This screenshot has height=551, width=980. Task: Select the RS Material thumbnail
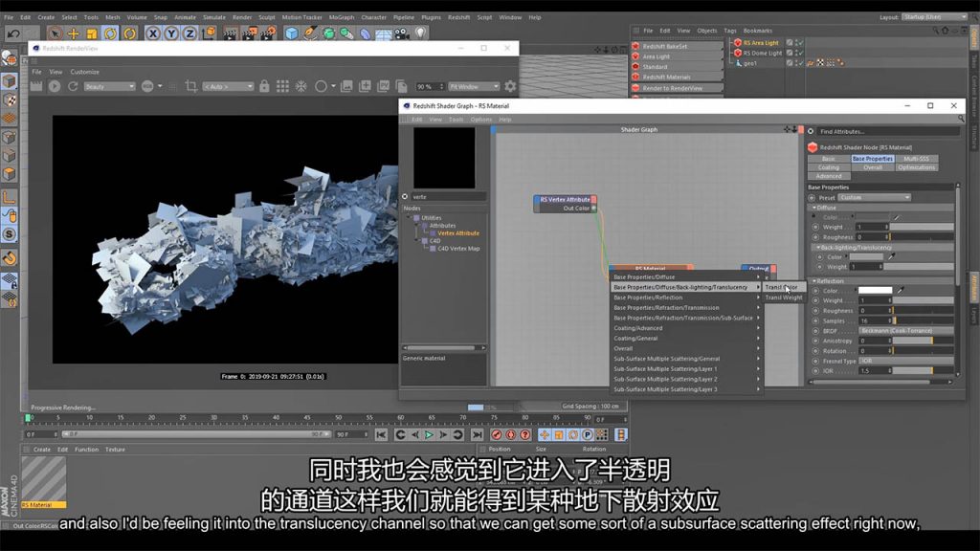(43, 482)
